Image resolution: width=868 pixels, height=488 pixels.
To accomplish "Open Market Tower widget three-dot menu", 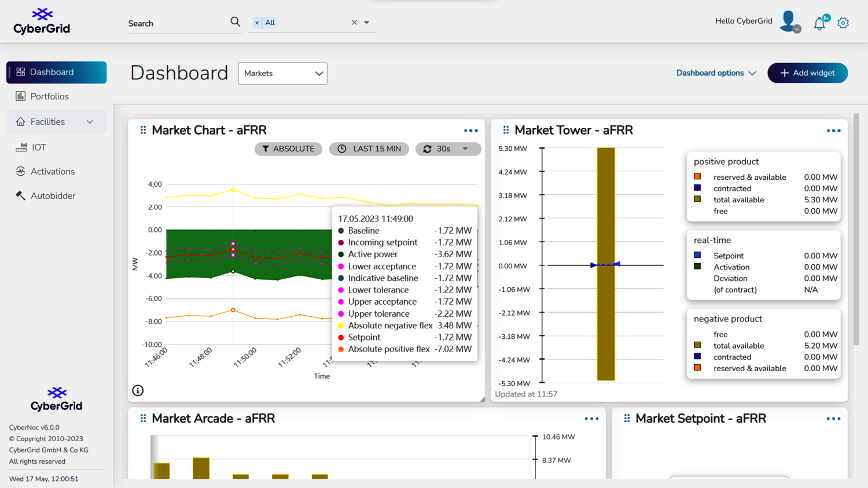I will click(833, 131).
